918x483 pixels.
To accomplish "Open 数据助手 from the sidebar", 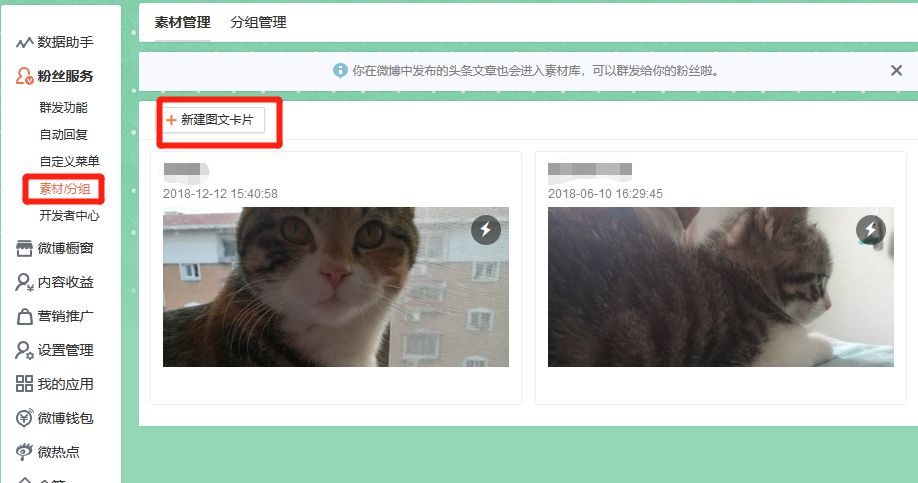I will click(x=55, y=42).
